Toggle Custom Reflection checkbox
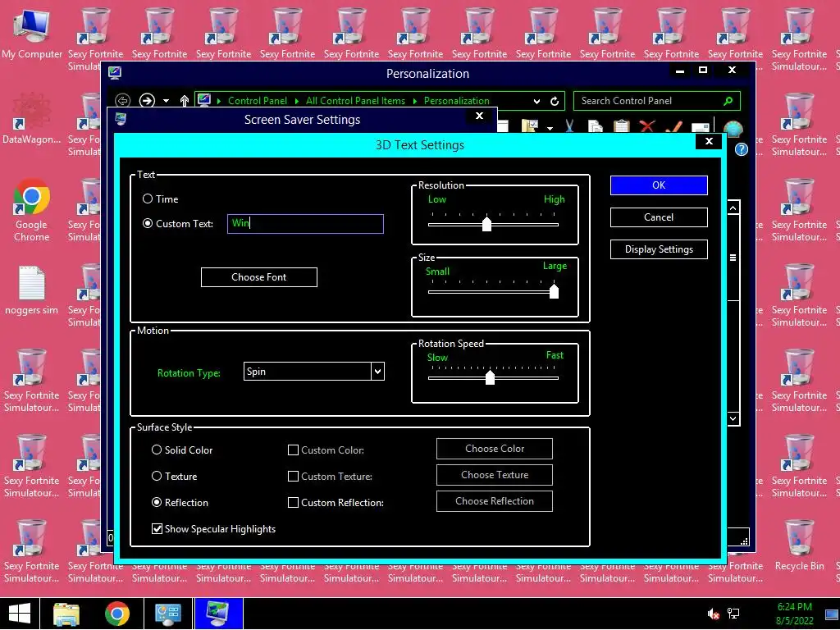 [293, 503]
